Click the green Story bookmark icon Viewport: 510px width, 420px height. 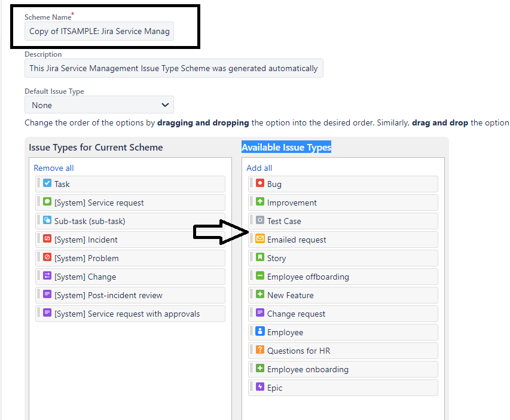(260, 257)
